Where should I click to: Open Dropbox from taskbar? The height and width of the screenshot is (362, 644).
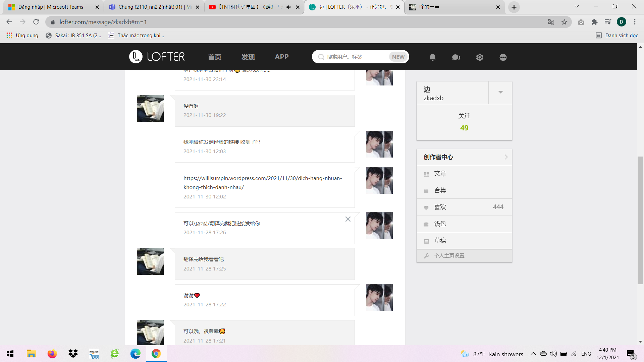(73, 354)
